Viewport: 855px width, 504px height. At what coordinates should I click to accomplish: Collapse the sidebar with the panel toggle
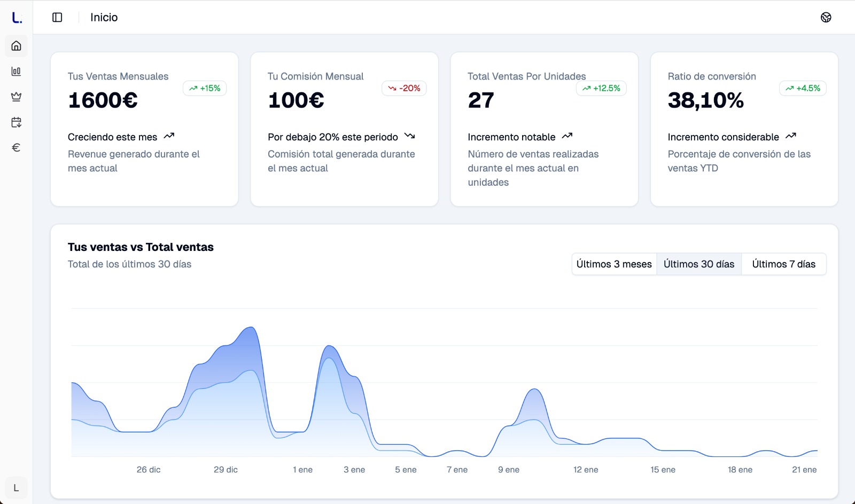(57, 18)
